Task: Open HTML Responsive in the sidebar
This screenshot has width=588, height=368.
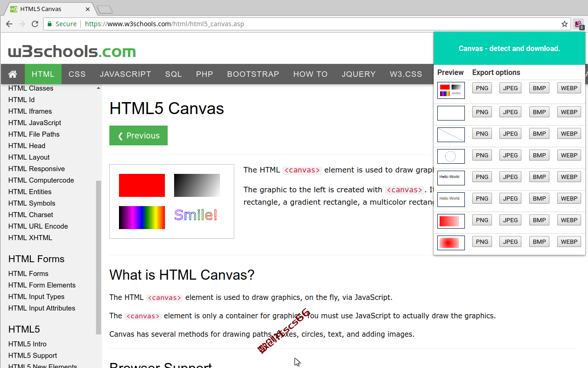Action: pyautogui.click(x=37, y=169)
